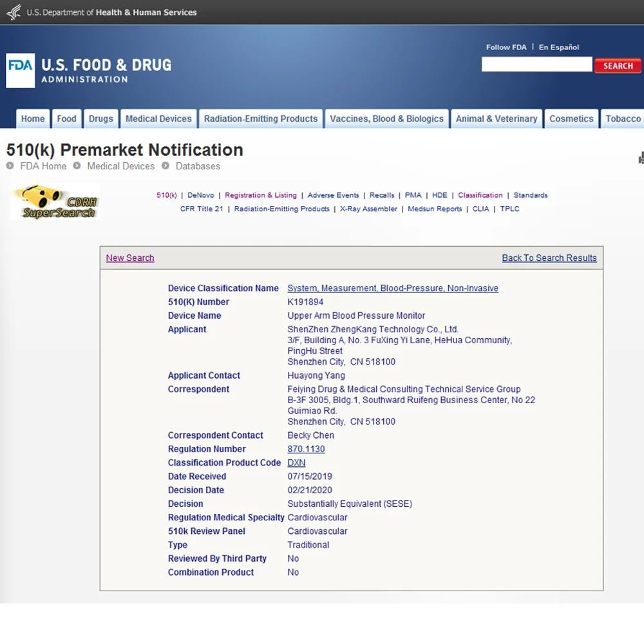Open the Tobacco tab
The width and height of the screenshot is (644, 644).
623,118
